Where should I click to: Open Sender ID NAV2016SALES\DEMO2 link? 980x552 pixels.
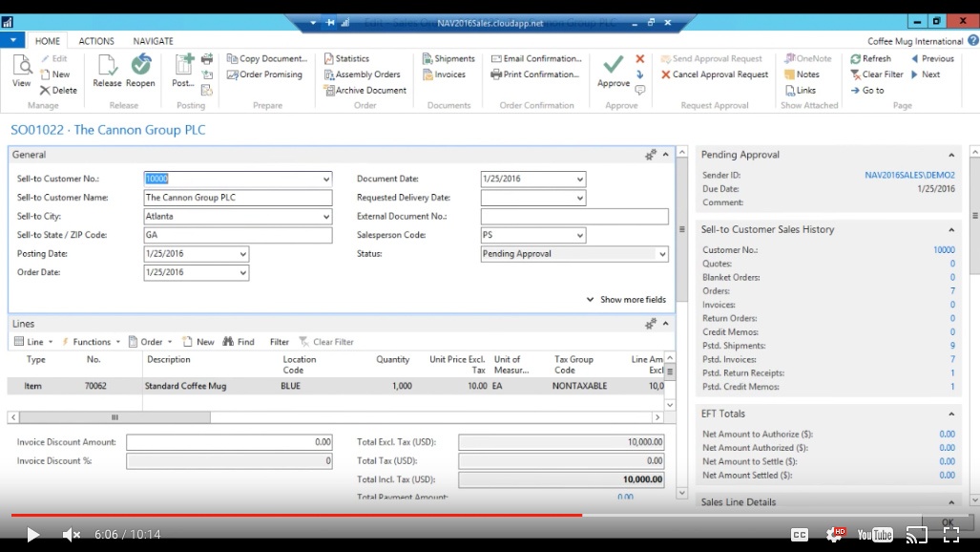tap(909, 175)
